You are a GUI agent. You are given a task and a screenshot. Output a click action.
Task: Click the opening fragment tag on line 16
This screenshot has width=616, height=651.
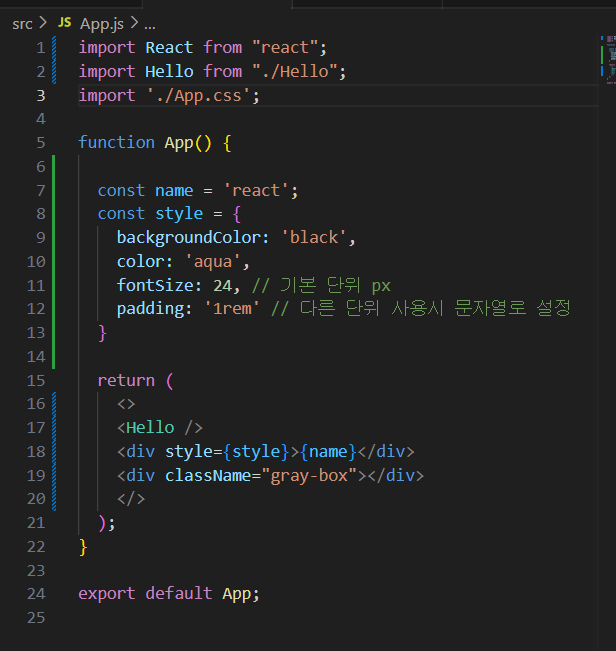pos(126,404)
